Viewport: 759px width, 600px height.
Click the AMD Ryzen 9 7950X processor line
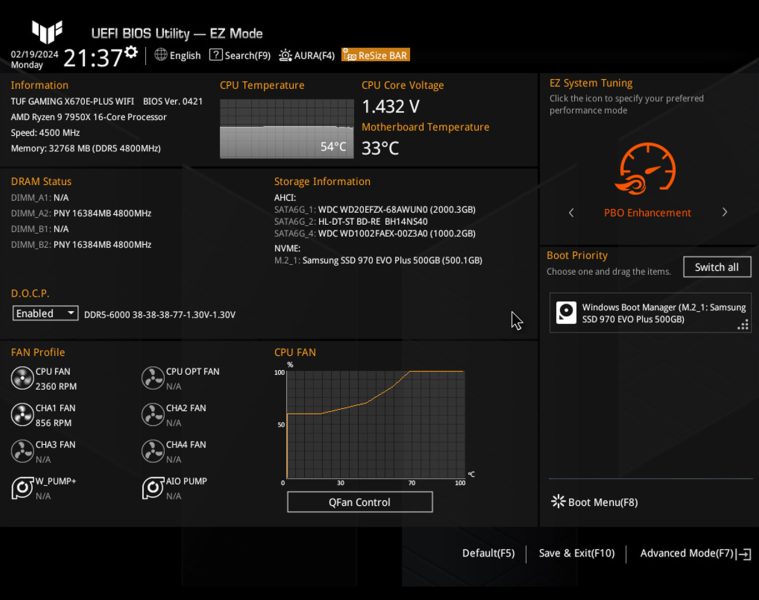[x=89, y=117]
